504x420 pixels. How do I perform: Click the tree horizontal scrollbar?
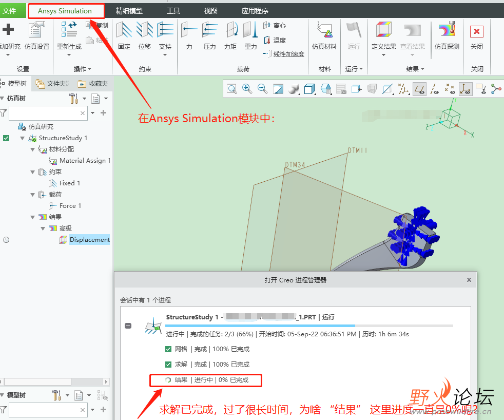click(x=54, y=381)
